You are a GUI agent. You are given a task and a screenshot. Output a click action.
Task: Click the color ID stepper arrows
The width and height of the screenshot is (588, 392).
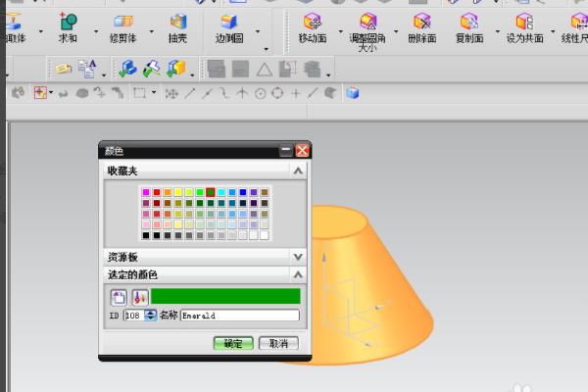coord(150,316)
